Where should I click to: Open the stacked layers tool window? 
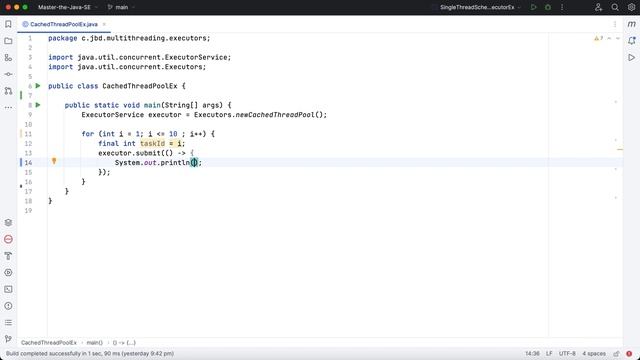click(x=8, y=222)
